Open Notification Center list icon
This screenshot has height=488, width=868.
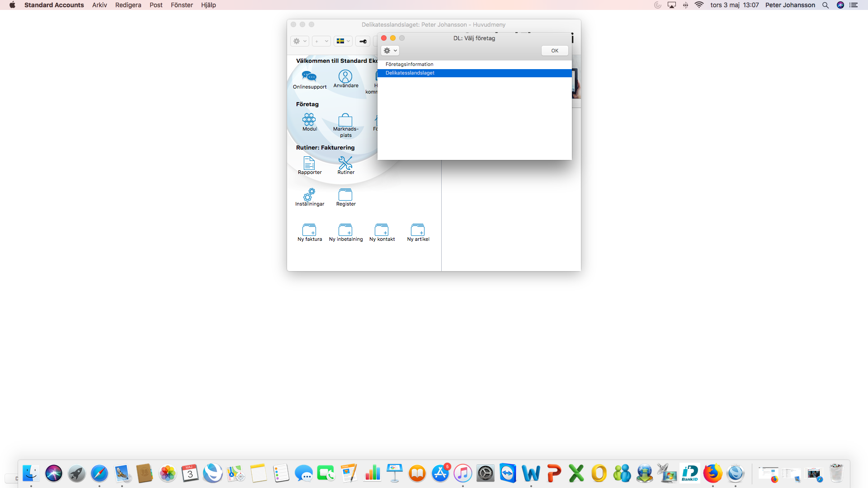854,5
